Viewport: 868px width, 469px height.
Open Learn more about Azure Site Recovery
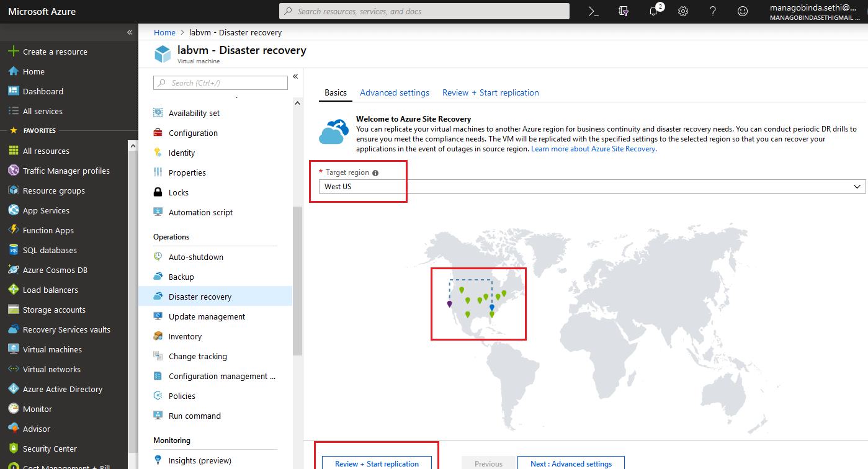[594, 149]
